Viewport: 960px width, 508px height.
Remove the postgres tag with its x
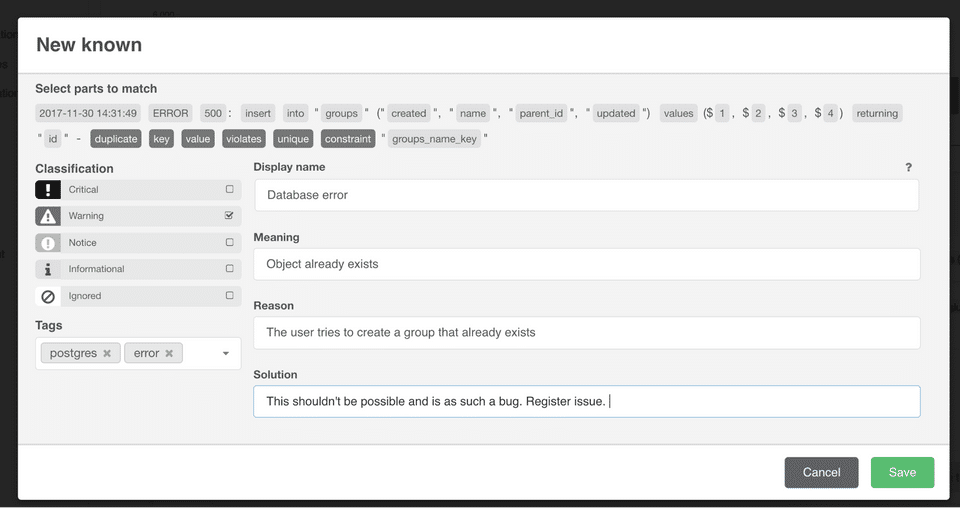(107, 353)
